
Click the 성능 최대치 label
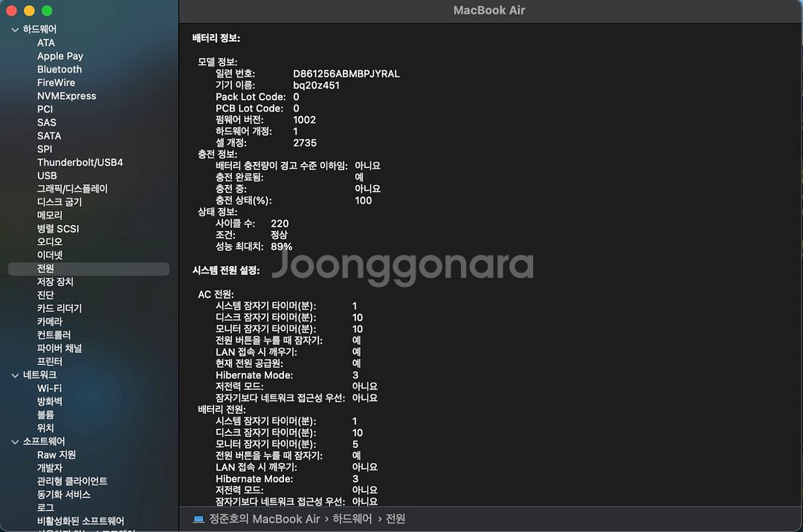click(239, 247)
